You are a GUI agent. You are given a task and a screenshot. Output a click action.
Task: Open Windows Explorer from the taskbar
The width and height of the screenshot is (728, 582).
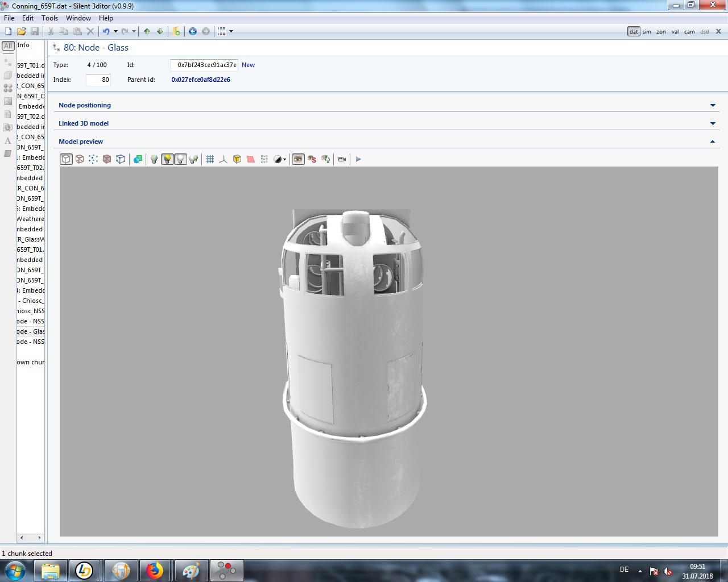(x=51, y=571)
